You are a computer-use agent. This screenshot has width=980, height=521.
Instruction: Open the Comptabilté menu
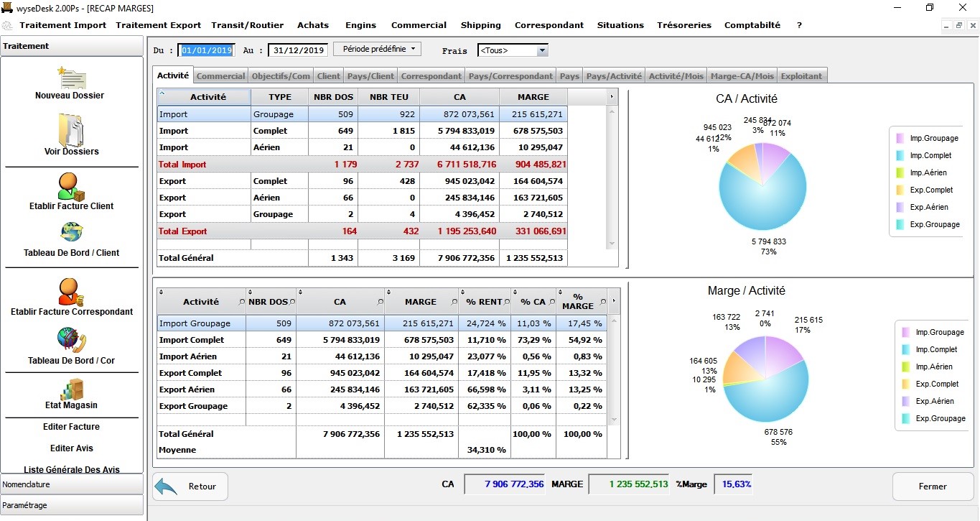pyautogui.click(x=752, y=25)
